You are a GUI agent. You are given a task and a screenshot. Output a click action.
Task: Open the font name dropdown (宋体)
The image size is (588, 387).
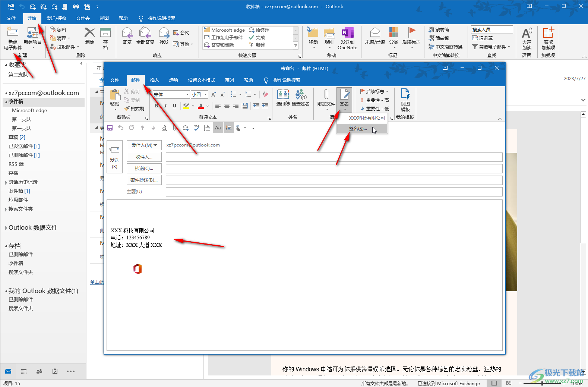[x=187, y=95]
